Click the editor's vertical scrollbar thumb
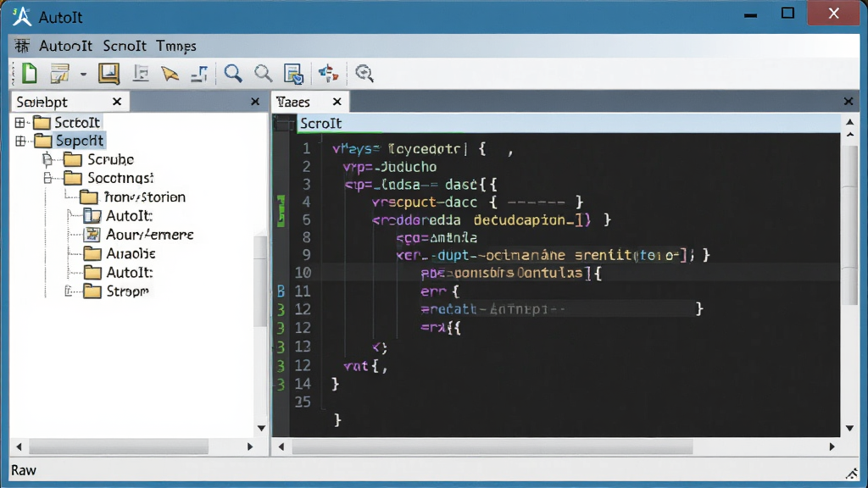This screenshot has width=868, height=488. pos(849,227)
